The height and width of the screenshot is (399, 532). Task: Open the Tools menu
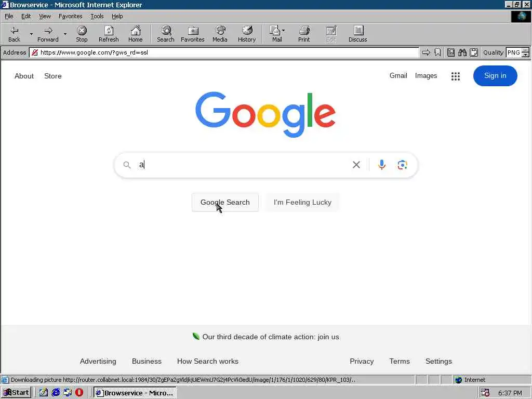point(97,16)
